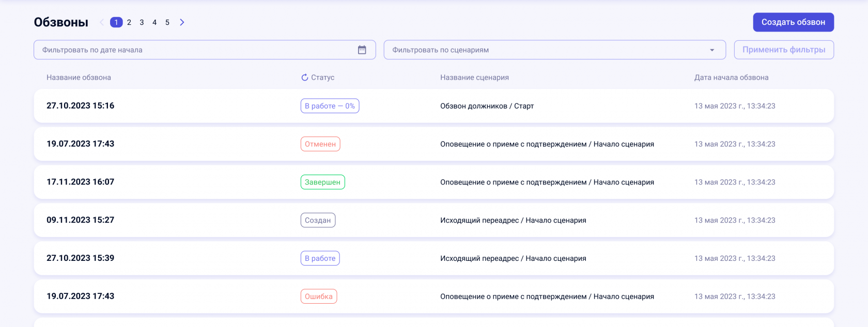The width and height of the screenshot is (868, 327).
Task: Open the 27.10.2023 15:39 campaign row
Action: (81, 258)
